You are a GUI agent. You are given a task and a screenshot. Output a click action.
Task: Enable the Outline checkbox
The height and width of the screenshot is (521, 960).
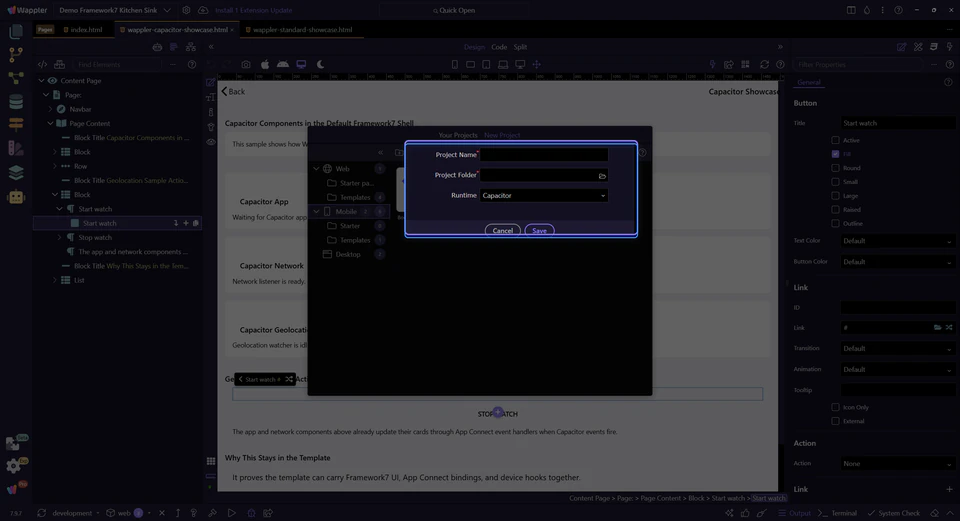tap(835, 223)
